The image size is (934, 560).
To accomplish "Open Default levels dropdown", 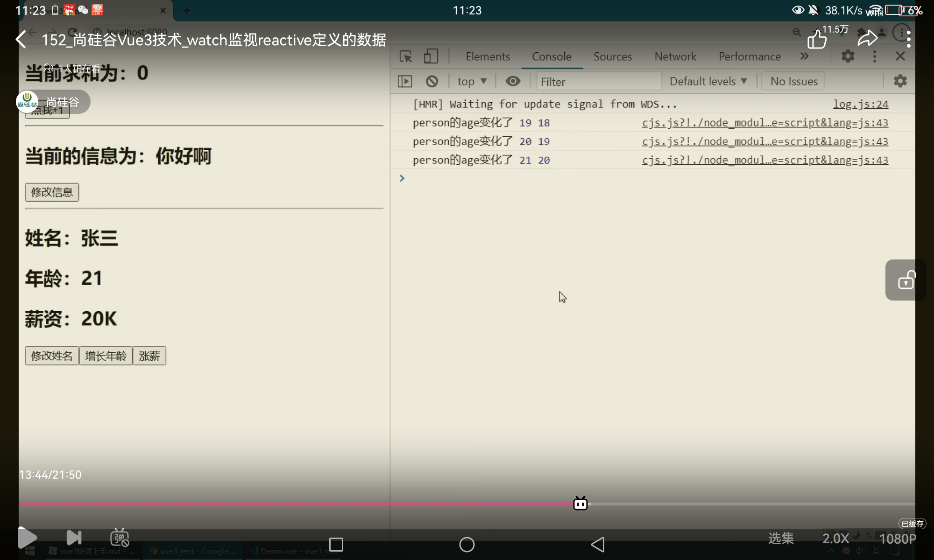I will tap(708, 81).
